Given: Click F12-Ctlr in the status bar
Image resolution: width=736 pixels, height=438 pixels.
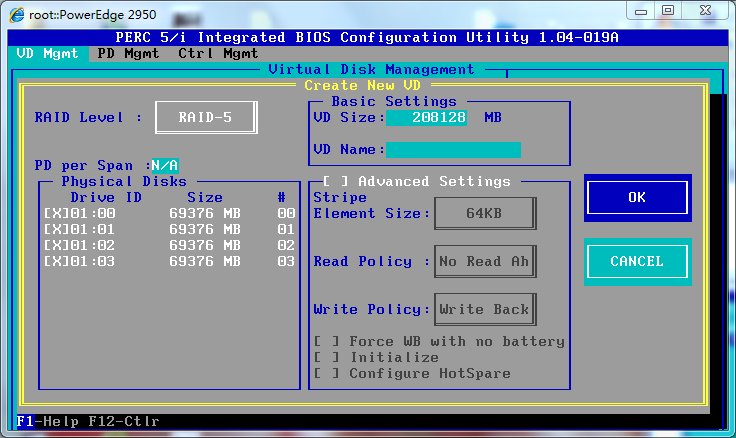Looking at the screenshot, I should coord(124,421).
